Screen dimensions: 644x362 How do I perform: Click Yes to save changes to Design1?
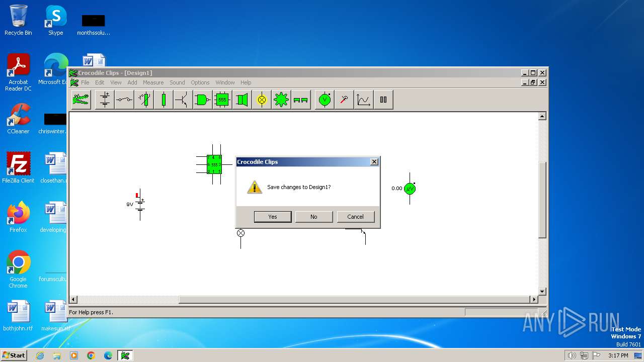[x=273, y=217]
